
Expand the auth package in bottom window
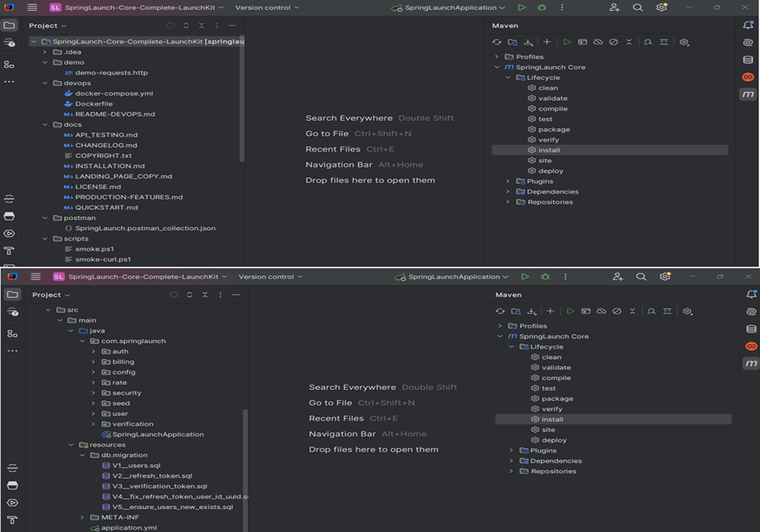pyautogui.click(x=93, y=352)
